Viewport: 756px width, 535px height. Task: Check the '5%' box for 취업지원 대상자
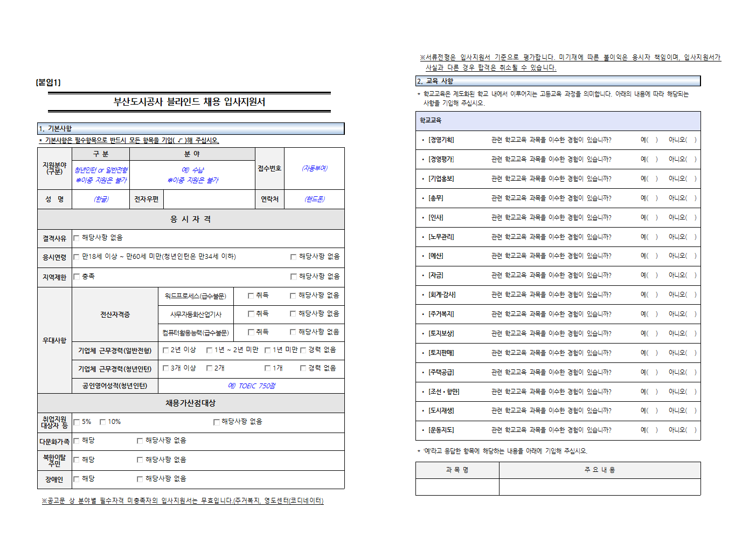[x=77, y=422]
